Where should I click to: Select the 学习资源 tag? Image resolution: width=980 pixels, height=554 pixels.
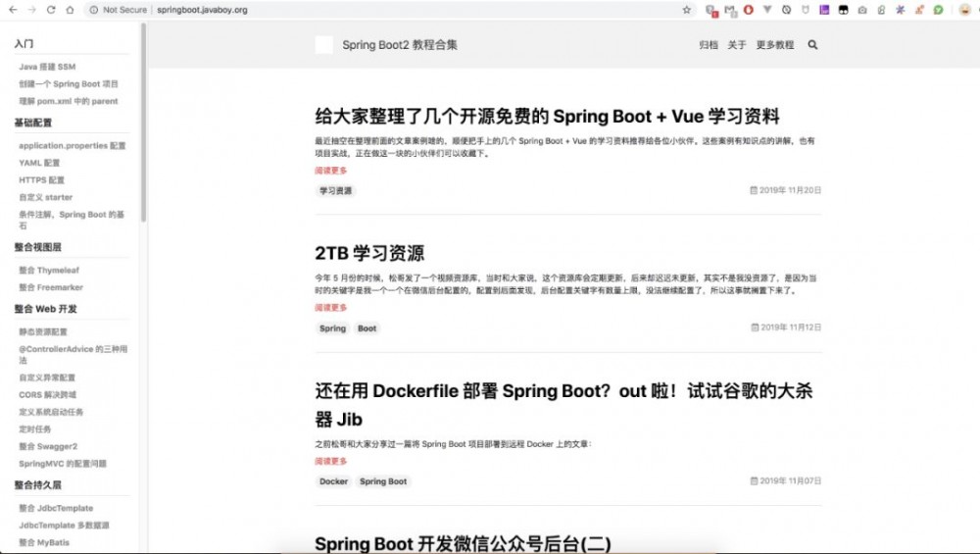pos(335,190)
